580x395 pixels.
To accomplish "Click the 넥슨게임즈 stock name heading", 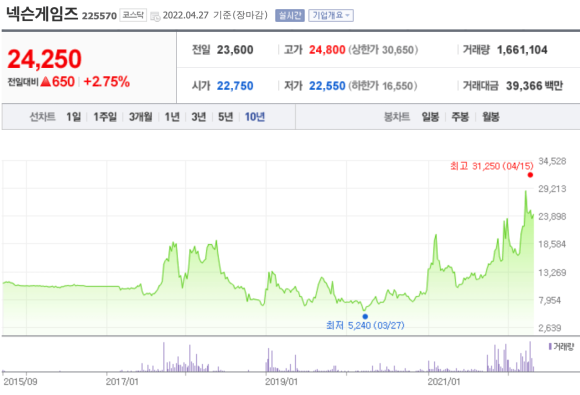I will [42, 14].
